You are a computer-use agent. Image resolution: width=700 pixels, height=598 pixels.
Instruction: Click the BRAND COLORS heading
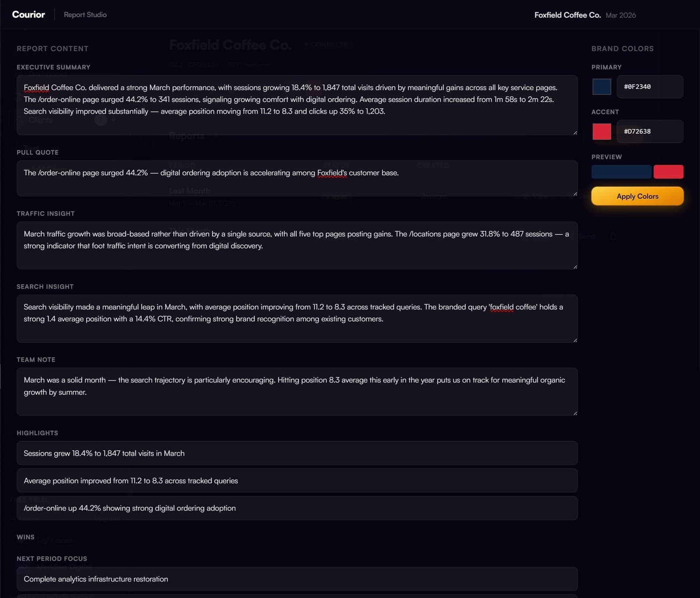[623, 49]
